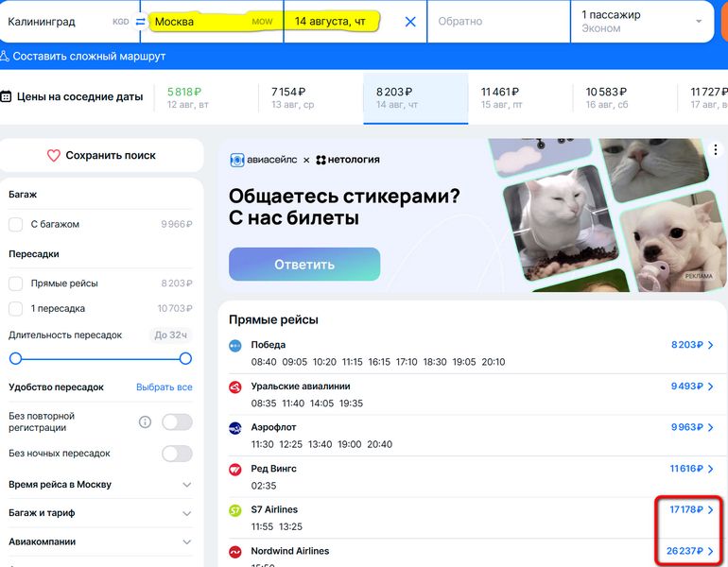Select Pobeda 20:10 departure time
Image resolution: width=728 pixels, height=567 pixels.
[494, 362]
